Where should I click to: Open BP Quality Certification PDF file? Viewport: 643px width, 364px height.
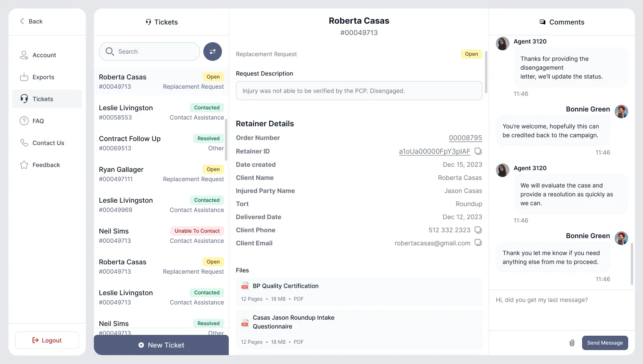359,292
